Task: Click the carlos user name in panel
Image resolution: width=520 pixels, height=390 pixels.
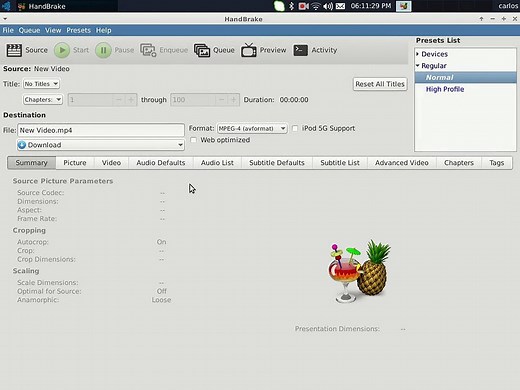Action: 508,6
